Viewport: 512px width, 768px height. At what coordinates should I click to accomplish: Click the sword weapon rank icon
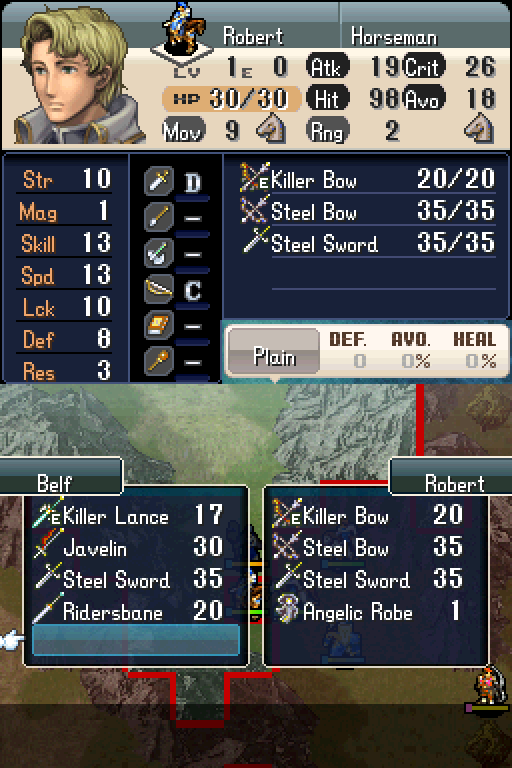[159, 181]
